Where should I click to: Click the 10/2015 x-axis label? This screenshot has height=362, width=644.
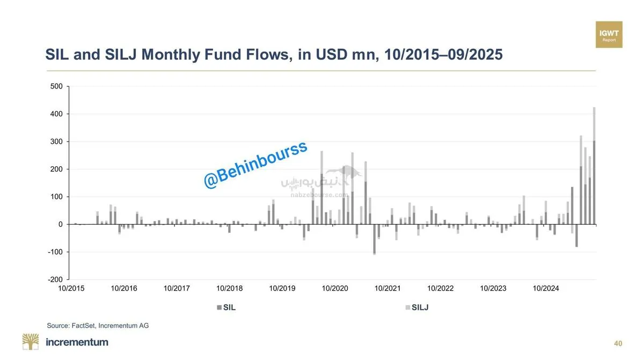pyautogui.click(x=71, y=289)
